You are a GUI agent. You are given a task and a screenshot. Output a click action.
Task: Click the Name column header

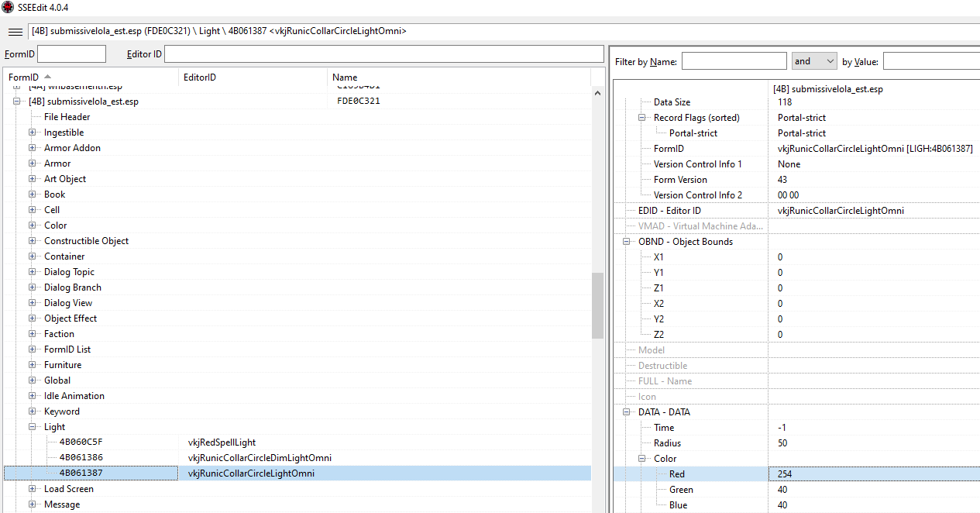[345, 77]
